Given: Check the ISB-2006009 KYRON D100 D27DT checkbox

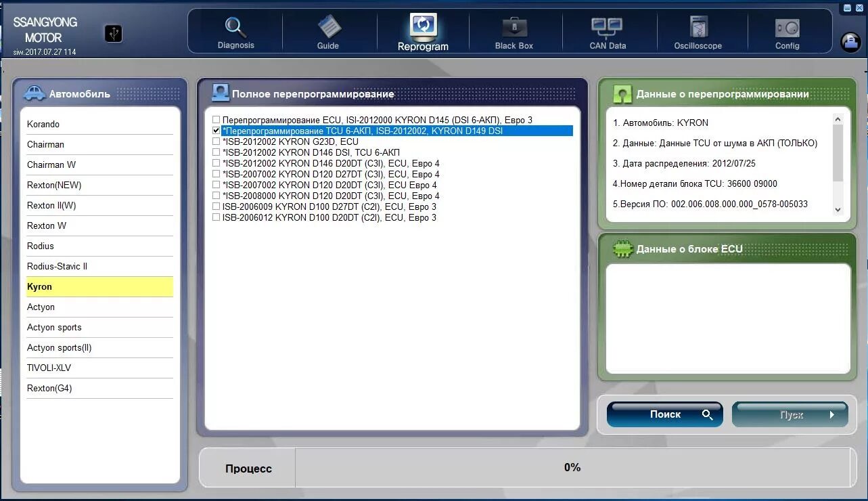Looking at the screenshot, I should (x=216, y=206).
